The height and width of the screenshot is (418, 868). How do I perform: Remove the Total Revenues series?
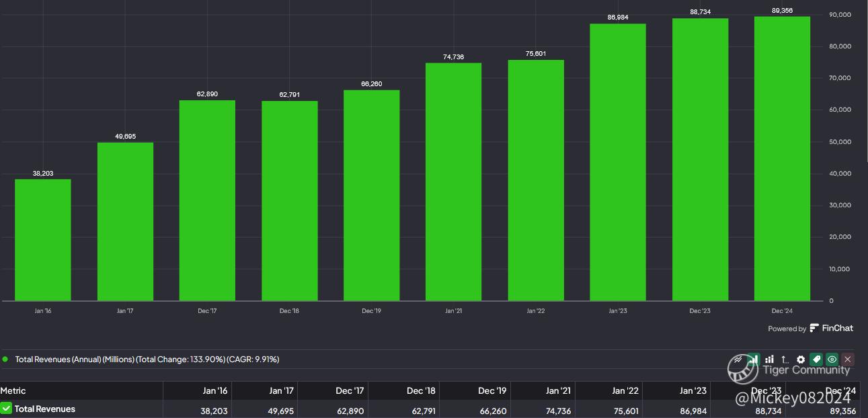848,359
